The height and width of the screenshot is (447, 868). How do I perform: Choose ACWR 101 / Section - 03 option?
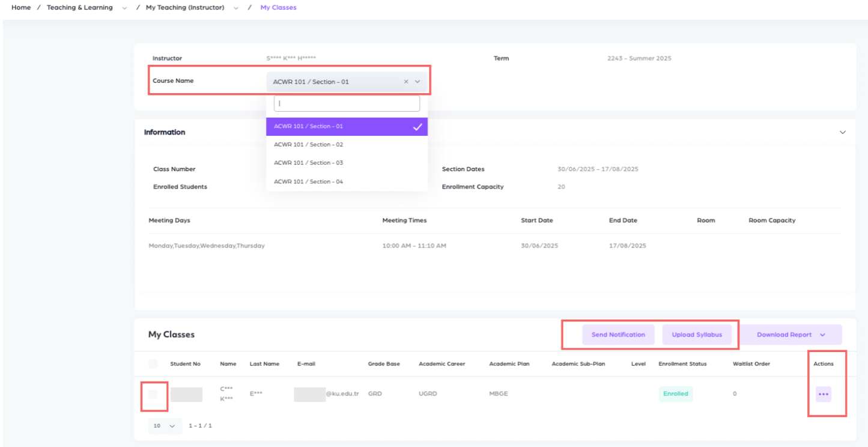click(x=309, y=163)
